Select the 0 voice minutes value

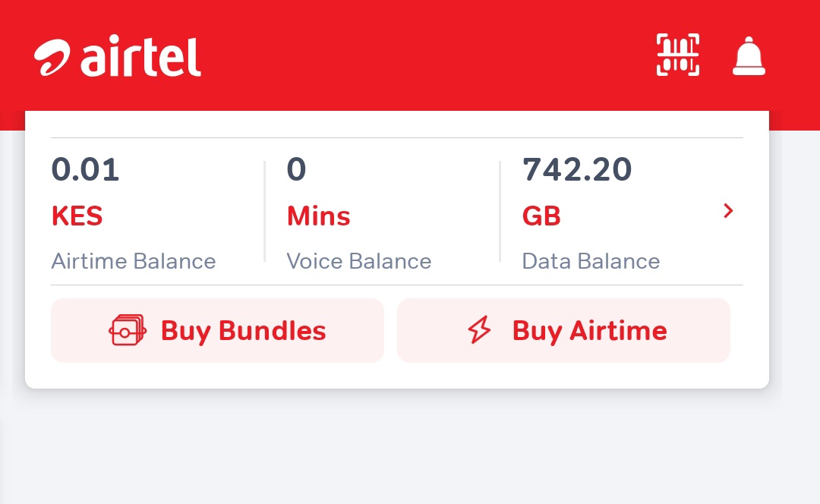coord(296,169)
